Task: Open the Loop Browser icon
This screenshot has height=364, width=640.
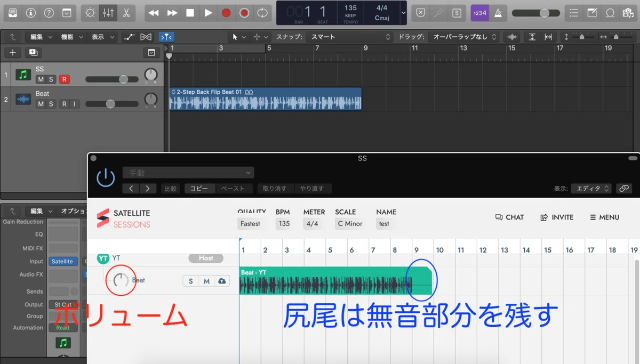Action: tap(610, 13)
